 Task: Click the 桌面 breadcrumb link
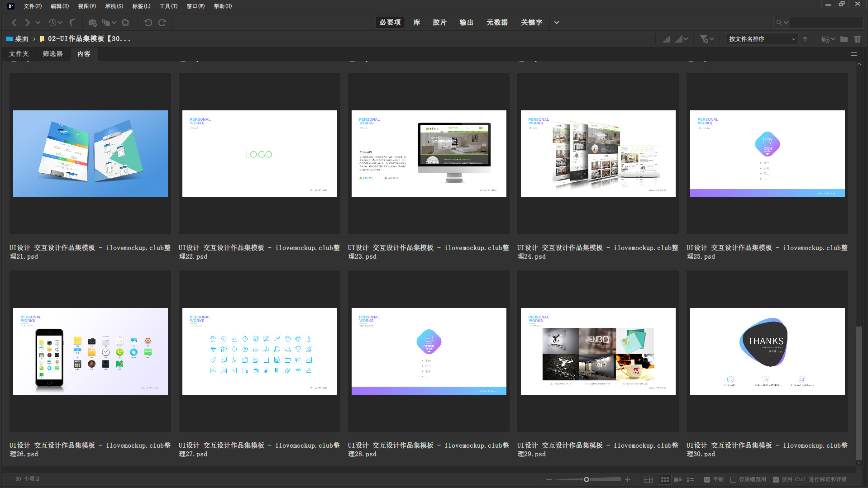pos(21,39)
